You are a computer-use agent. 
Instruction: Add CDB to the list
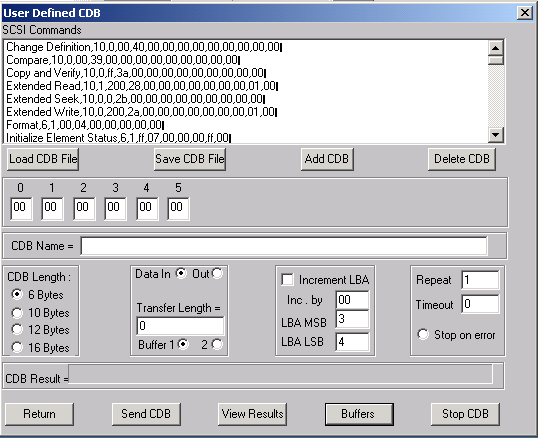327,159
